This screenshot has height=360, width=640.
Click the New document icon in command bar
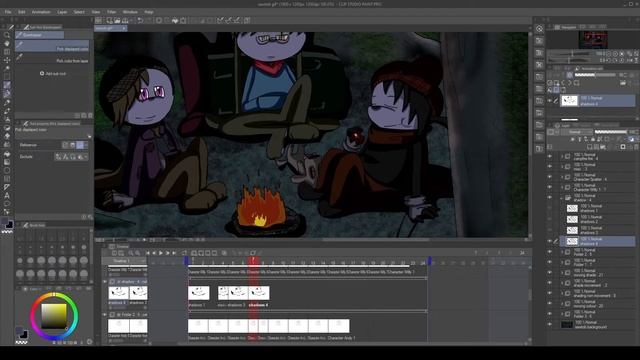point(109,20)
